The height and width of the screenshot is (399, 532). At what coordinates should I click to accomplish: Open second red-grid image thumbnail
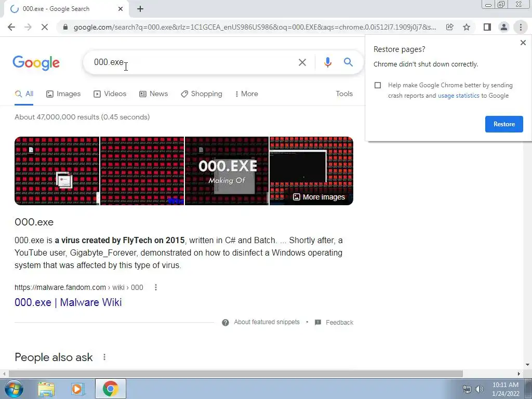pyautogui.click(x=142, y=171)
